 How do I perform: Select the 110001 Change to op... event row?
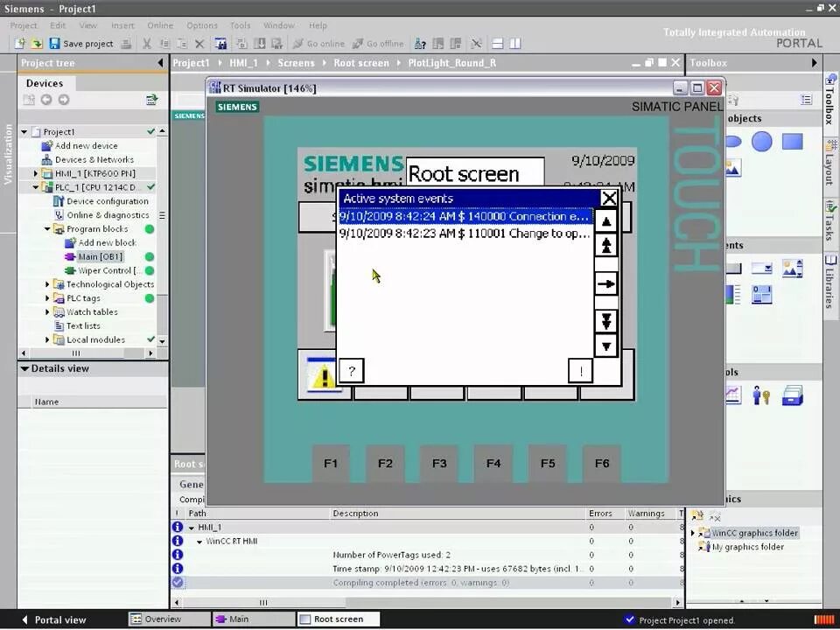tap(465, 234)
